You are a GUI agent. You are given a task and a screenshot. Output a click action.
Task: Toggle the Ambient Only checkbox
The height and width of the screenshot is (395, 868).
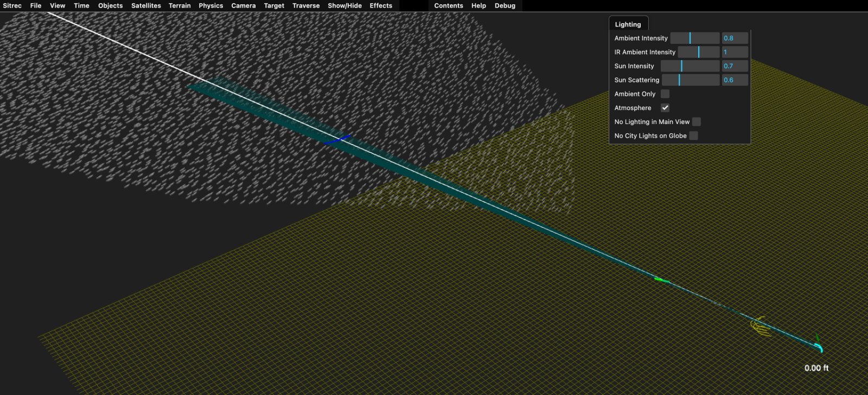(665, 94)
